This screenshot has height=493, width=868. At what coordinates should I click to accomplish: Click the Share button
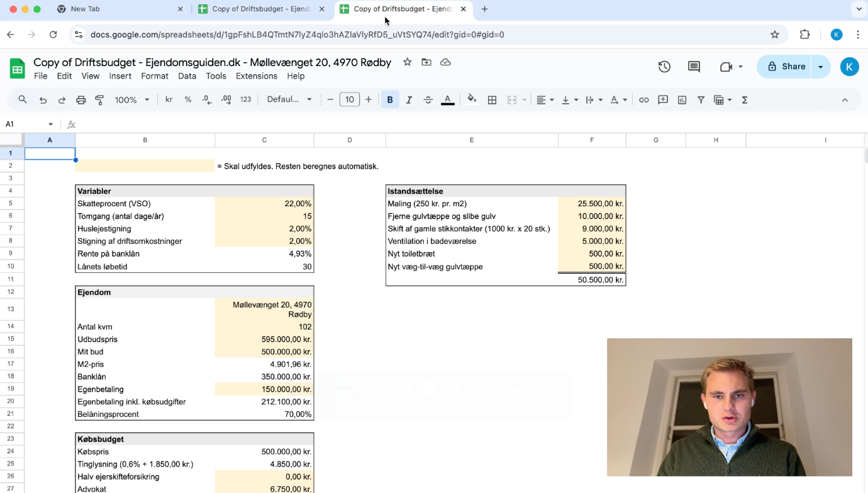point(786,67)
